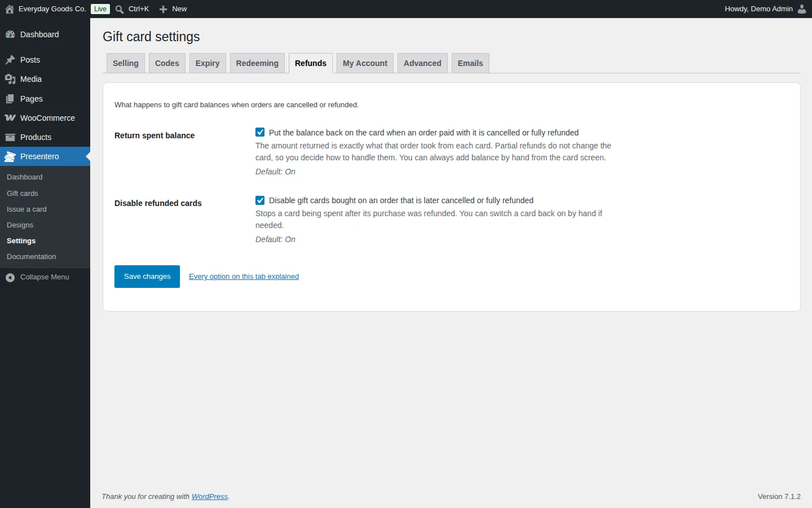Open the Every option on this tab explained link

point(244,277)
